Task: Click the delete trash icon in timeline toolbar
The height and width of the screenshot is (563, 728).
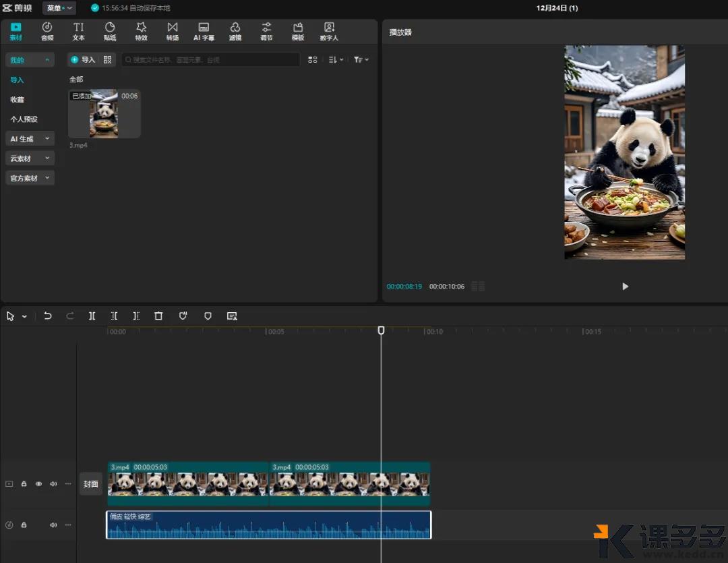Action: pos(158,316)
